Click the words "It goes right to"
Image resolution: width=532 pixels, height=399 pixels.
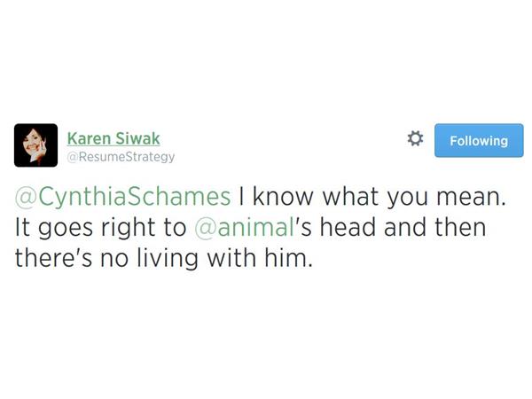tap(101, 227)
